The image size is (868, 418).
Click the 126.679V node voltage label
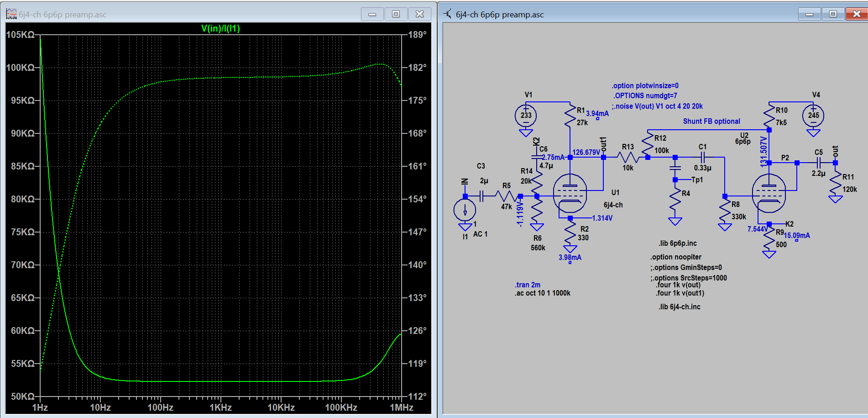pos(586,153)
